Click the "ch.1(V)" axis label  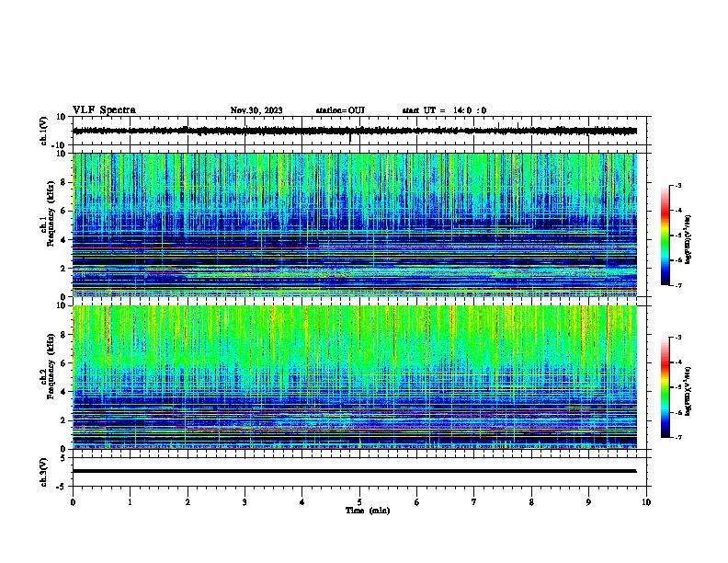44,131
